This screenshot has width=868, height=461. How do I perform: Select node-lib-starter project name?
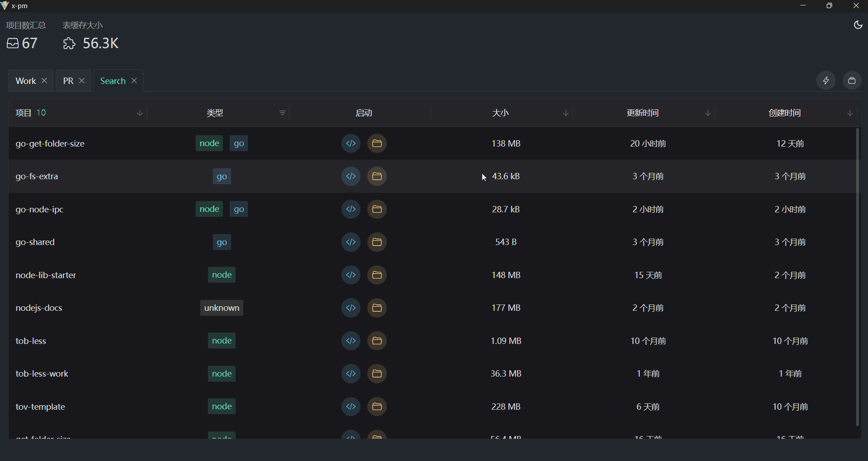[46, 275]
